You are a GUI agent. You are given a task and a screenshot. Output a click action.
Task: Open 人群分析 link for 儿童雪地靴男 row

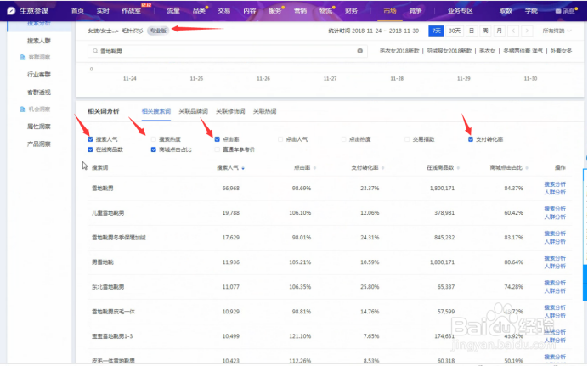[555, 217]
